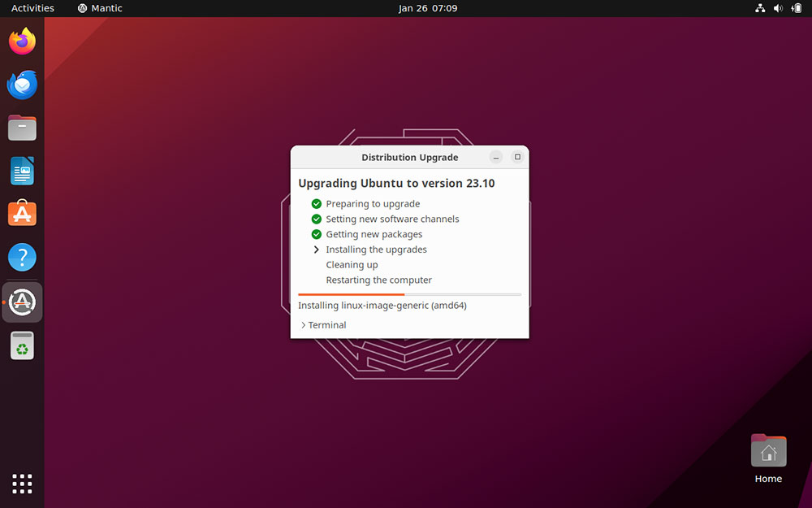Open the clock showing Jan 26 07:09
812x508 pixels.
tap(428, 8)
